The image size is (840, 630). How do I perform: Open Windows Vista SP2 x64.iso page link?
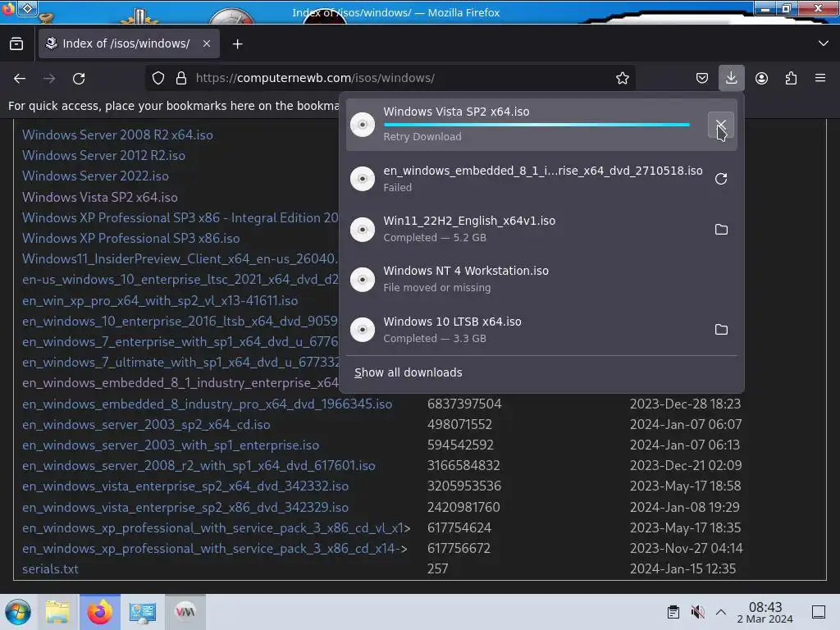pyautogui.click(x=99, y=197)
